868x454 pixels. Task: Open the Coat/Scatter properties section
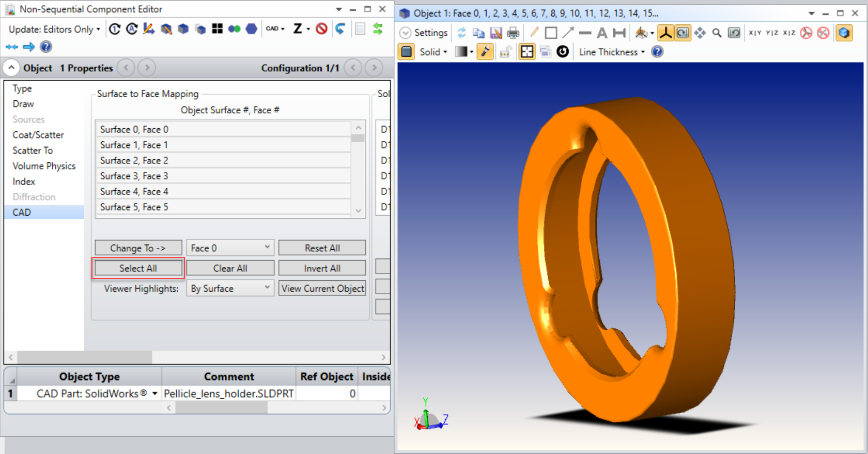[38, 135]
